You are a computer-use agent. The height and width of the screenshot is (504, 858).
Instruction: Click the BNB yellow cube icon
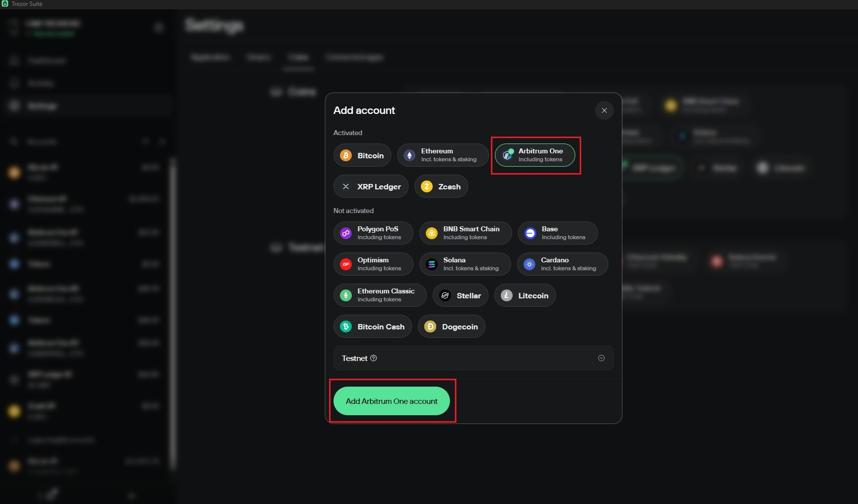432,233
